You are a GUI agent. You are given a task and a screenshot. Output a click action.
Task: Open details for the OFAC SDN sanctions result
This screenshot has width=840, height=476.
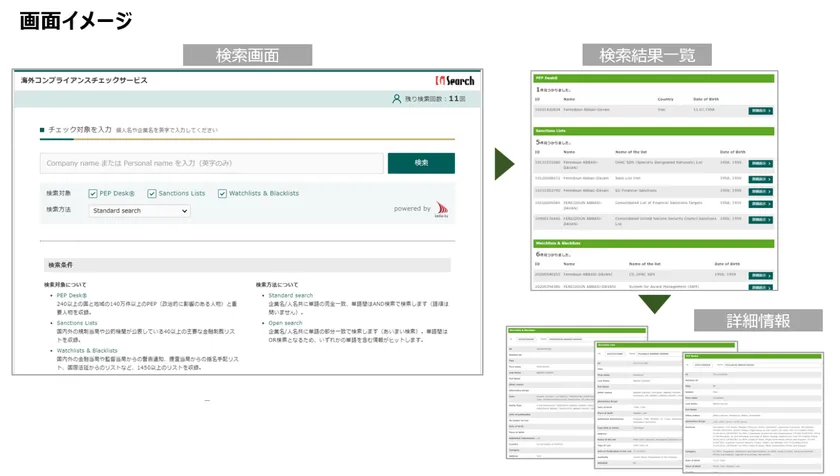[x=760, y=163]
